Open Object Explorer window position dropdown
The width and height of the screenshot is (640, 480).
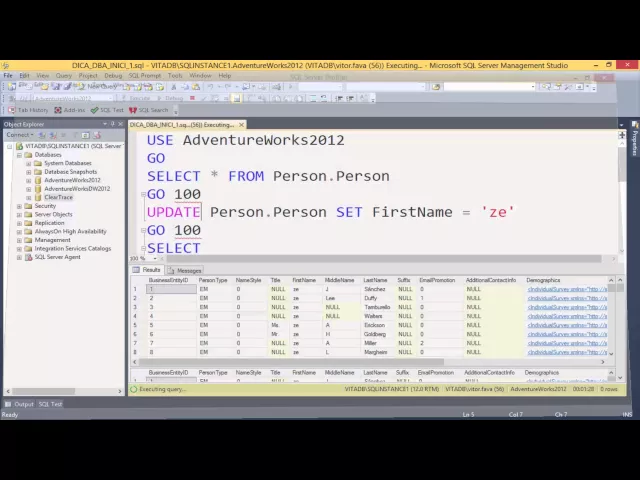tap(105, 124)
